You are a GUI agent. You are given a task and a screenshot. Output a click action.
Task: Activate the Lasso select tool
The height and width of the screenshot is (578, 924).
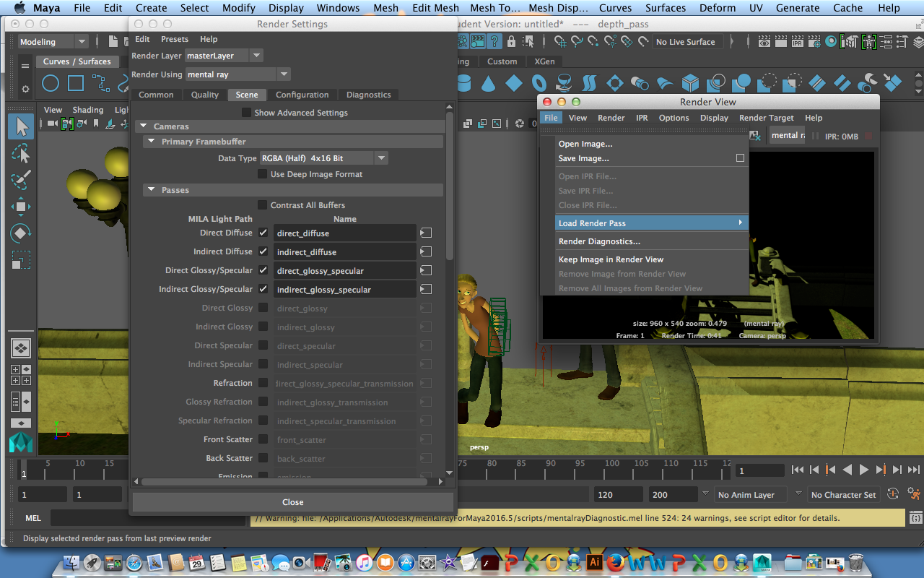tap(21, 154)
